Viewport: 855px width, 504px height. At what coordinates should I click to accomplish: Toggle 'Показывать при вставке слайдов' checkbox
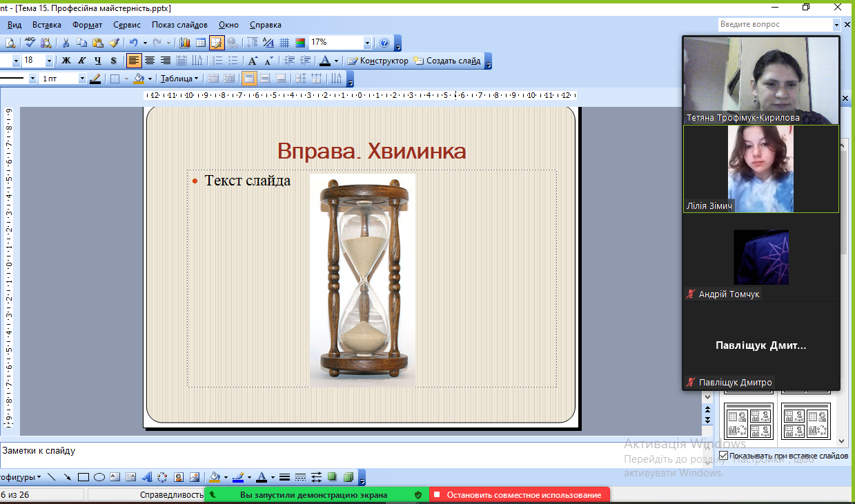pos(723,456)
